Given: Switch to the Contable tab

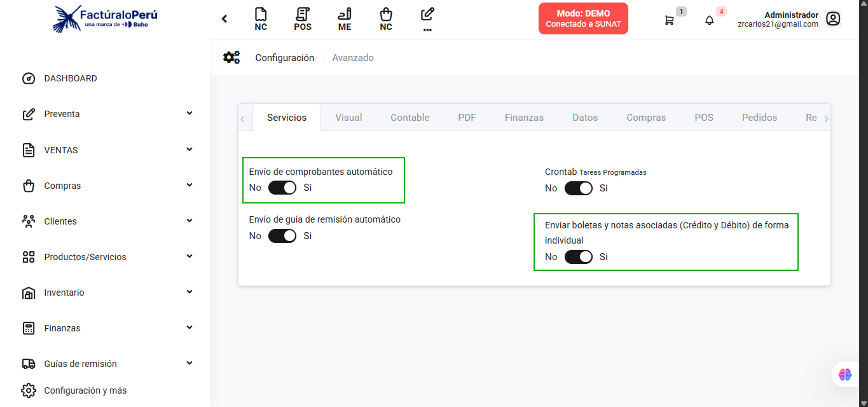Looking at the screenshot, I should pyautogui.click(x=410, y=117).
